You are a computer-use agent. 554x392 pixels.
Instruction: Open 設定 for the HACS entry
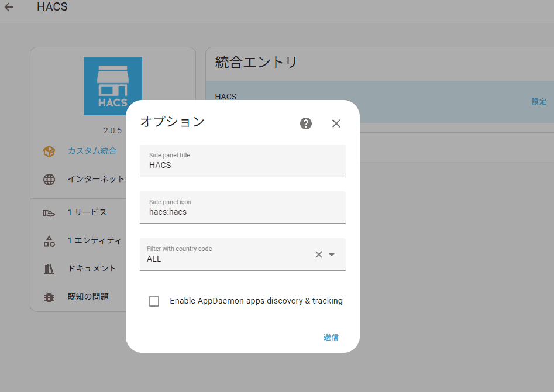(x=539, y=102)
